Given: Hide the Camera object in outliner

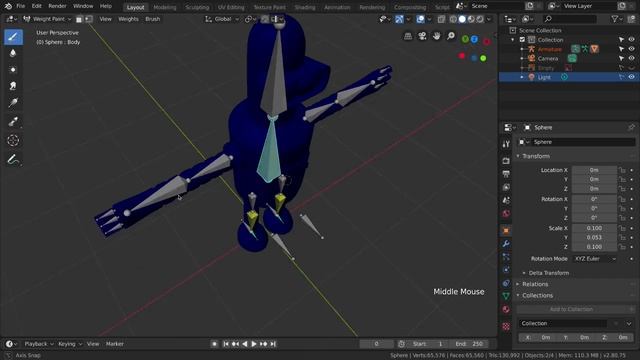Looking at the screenshot, I should point(631,58).
